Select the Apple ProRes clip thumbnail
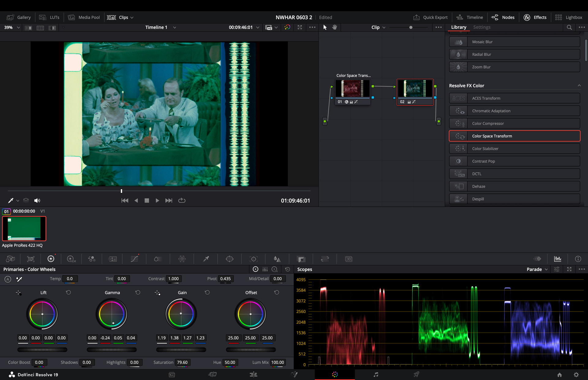This screenshot has height=380, width=588. 24,228
